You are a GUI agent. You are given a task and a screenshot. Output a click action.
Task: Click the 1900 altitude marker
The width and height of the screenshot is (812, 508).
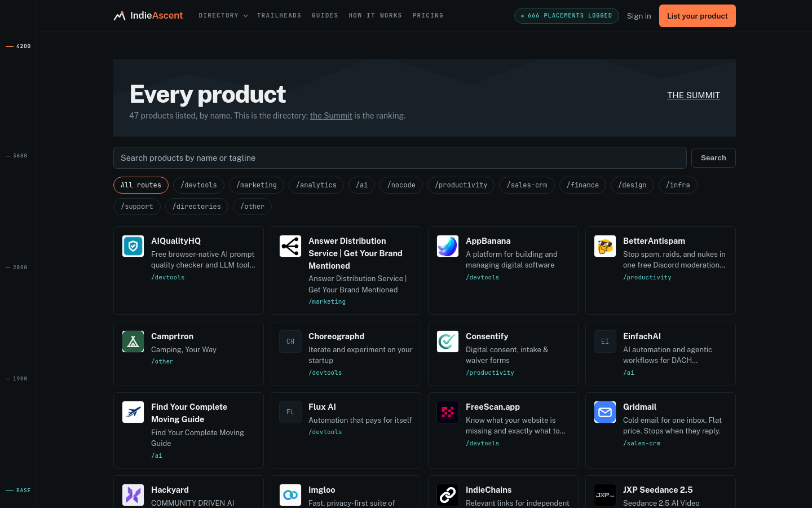click(16, 379)
